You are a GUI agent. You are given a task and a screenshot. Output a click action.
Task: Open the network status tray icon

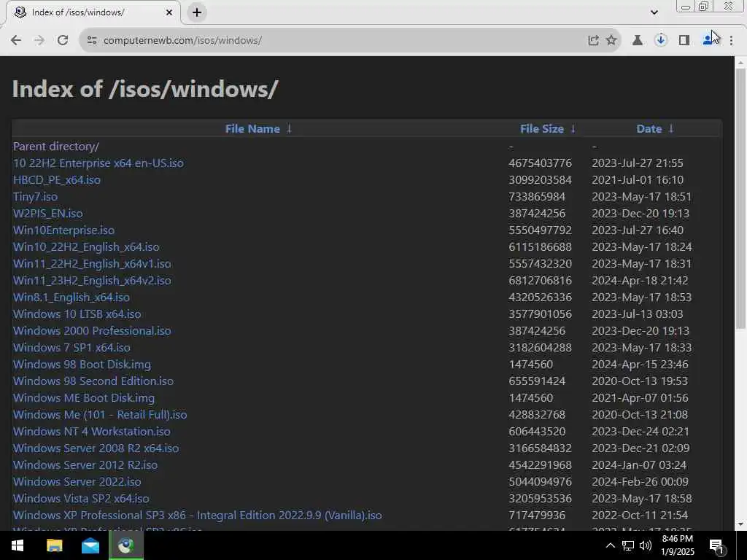tap(628, 545)
